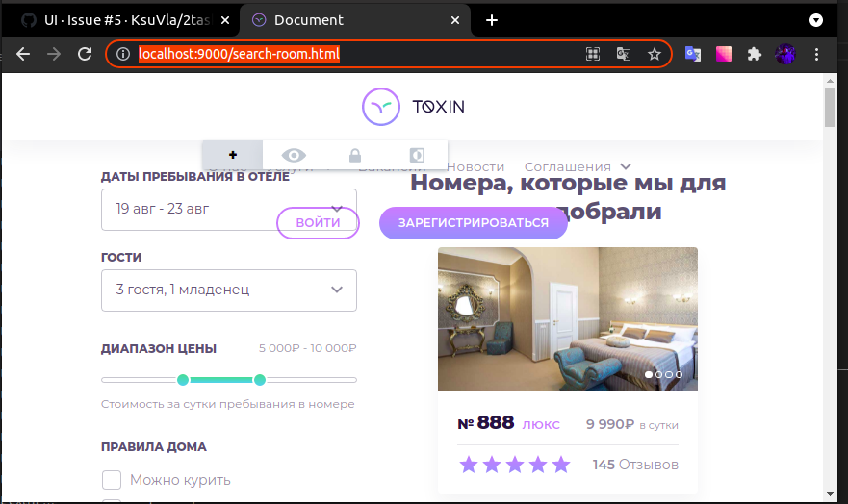Click the fifth rating star of room 888
This screenshot has width=848, height=504.
pyautogui.click(x=561, y=465)
